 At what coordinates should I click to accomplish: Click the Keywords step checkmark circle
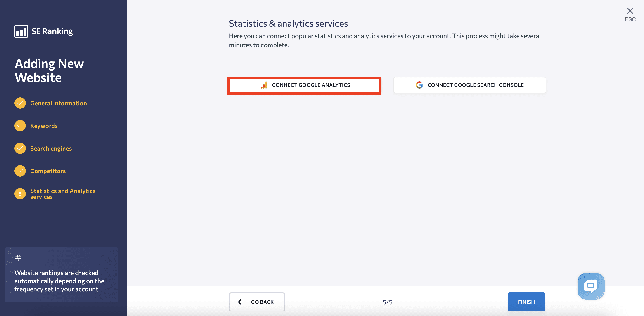(20, 126)
